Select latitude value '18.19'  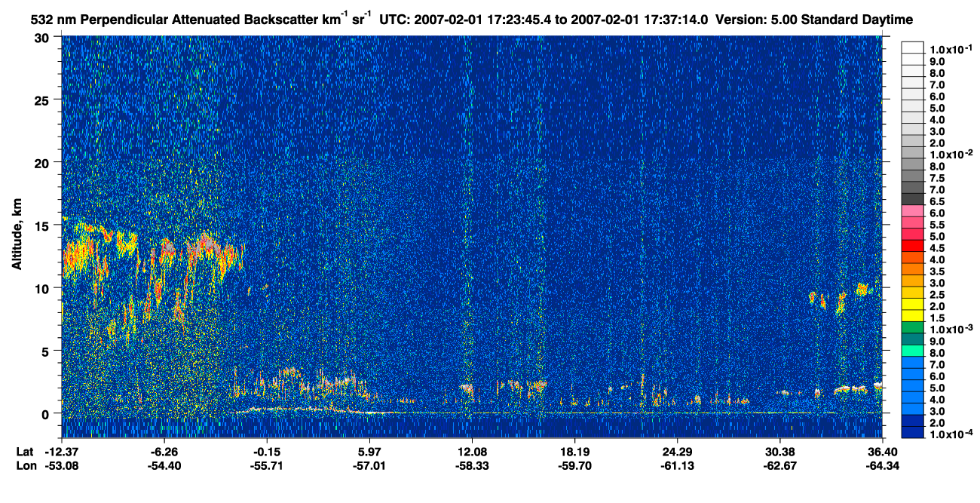tap(574, 452)
